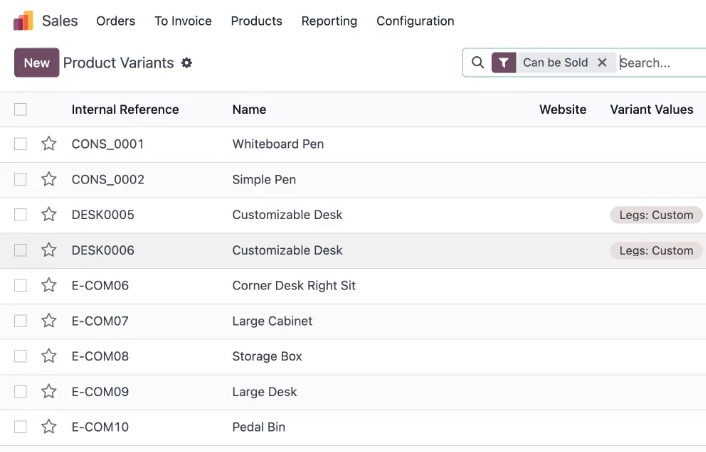706x452 pixels.
Task: Click the filter funnel icon in search bar
Action: 504,63
